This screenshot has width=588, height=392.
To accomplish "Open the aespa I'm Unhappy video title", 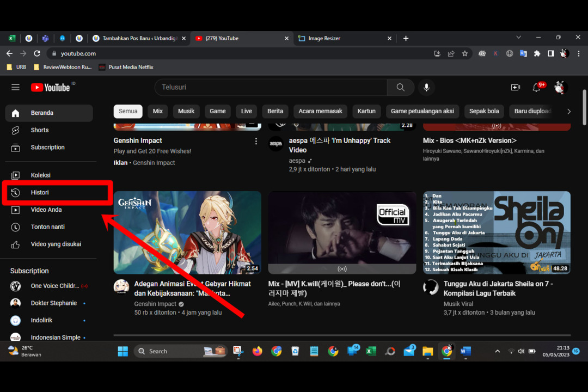I will tap(340, 145).
